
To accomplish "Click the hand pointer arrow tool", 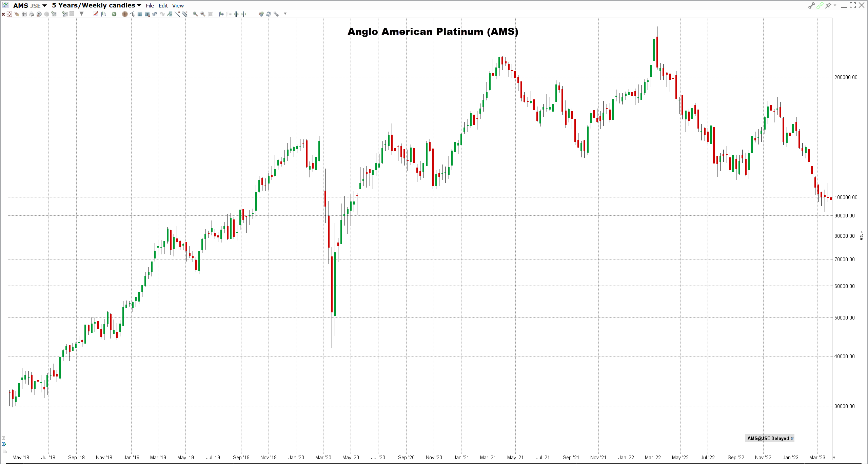I will click(17, 14).
